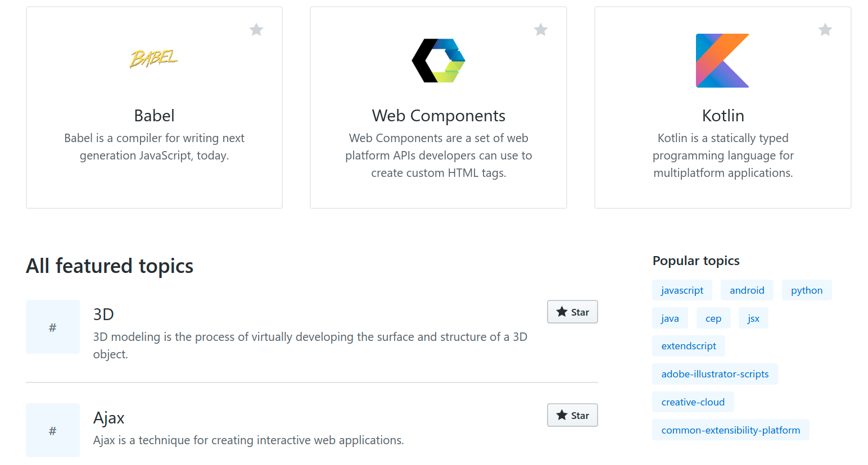The image size is (868, 465).
Task: Open the Babel logo image
Action: [x=154, y=58]
